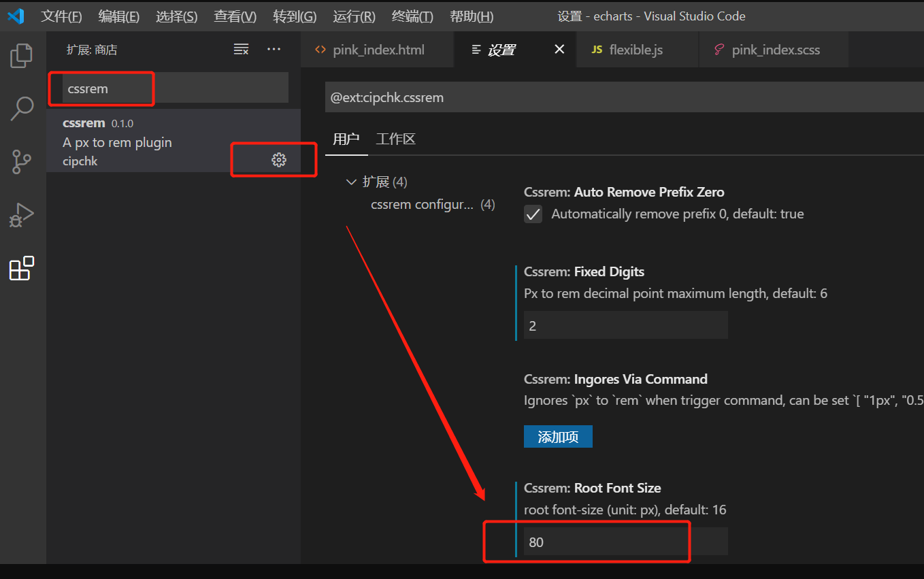Select the cssrem extension name in list
The height and width of the screenshot is (579, 924).
84,123
